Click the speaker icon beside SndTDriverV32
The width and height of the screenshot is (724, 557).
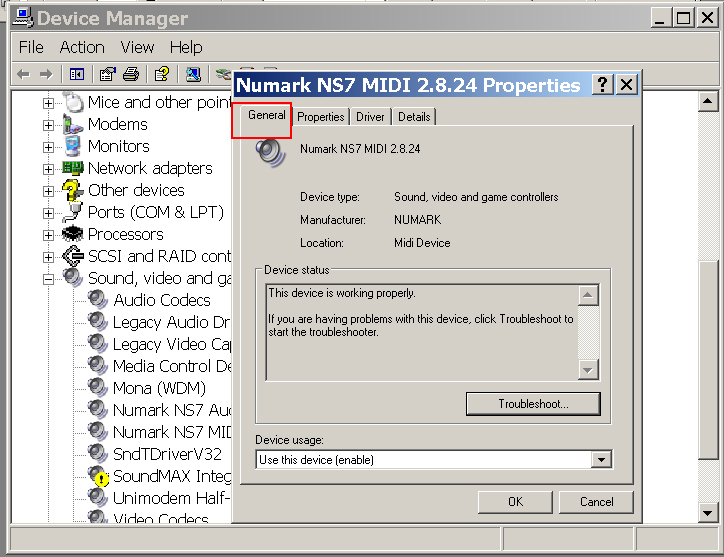(x=98, y=454)
